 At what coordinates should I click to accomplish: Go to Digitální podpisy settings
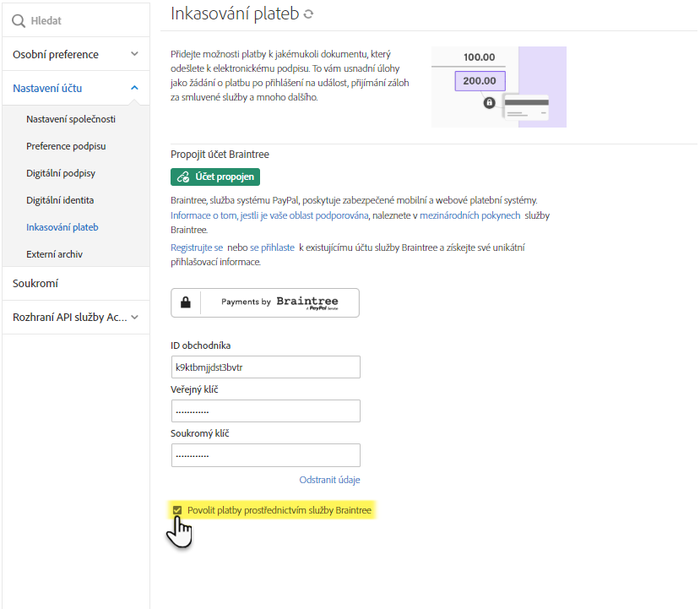(61, 173)
